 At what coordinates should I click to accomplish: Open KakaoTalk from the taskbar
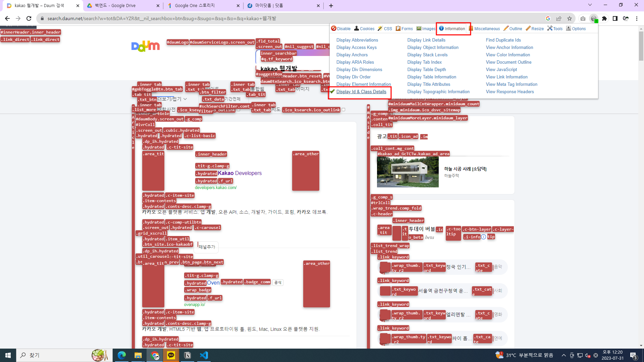pyautogui.click(x=171, y=355)
